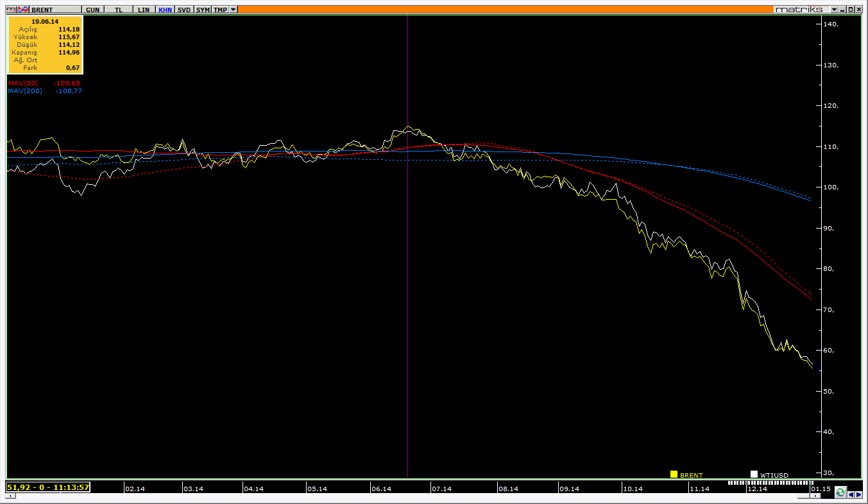This screenshot has height=504, width=868.
Task: Click the white WTIUSD legend swatch
Action: [x=754, y=474]
